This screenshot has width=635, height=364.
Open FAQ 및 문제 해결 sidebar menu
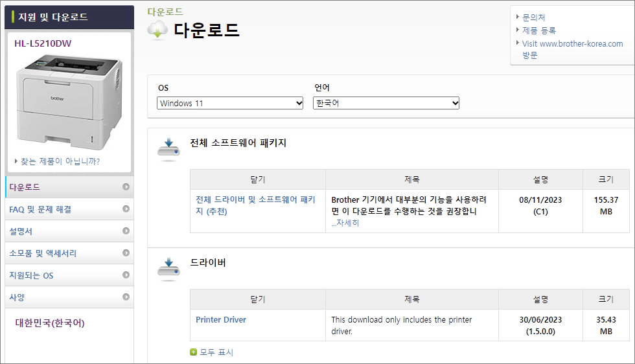pyautogui.click(x=69, y=209)
